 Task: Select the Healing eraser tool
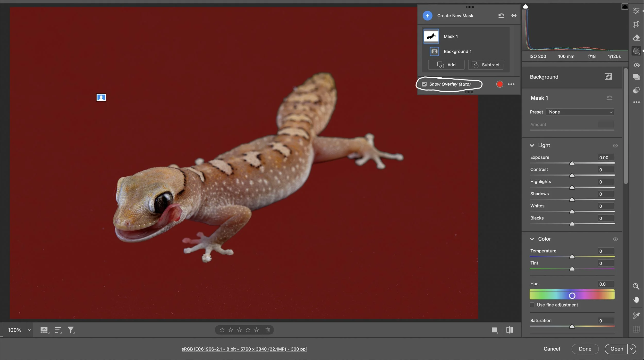(636, 38)
